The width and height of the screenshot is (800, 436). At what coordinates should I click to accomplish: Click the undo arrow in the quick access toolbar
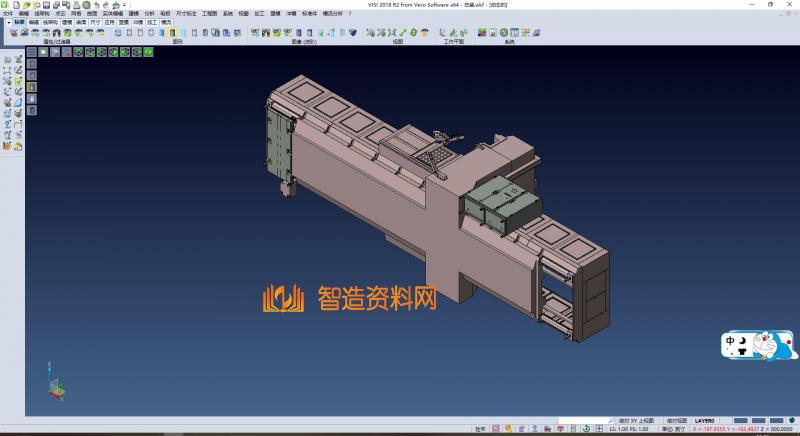point(96,5)
